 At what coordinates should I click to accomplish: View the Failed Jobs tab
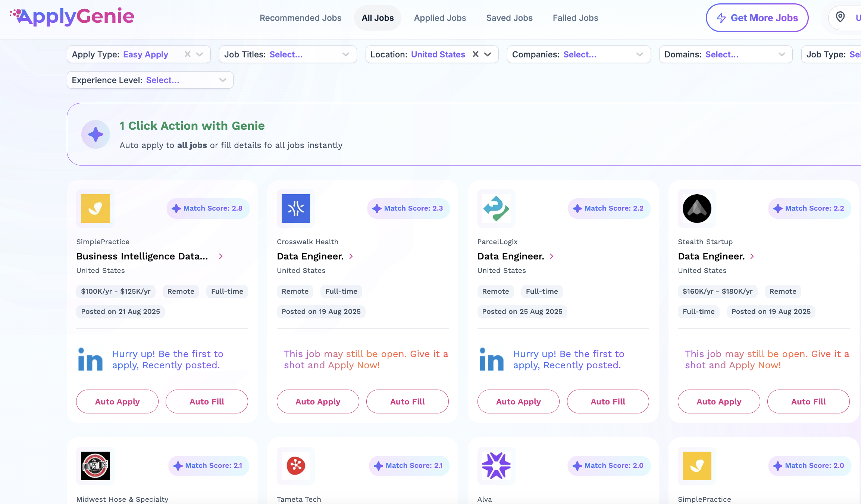pyautogui.click(x=575, y=18)
